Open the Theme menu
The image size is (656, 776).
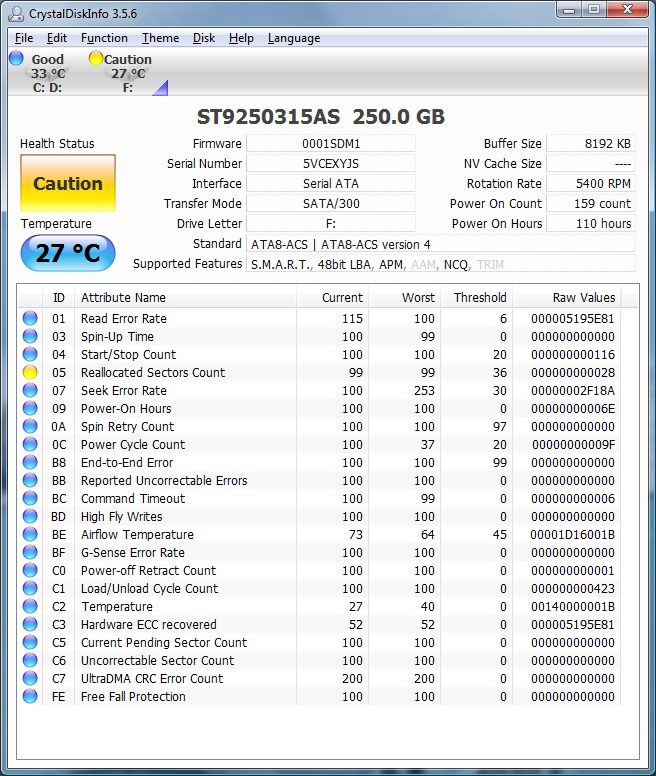160,38
